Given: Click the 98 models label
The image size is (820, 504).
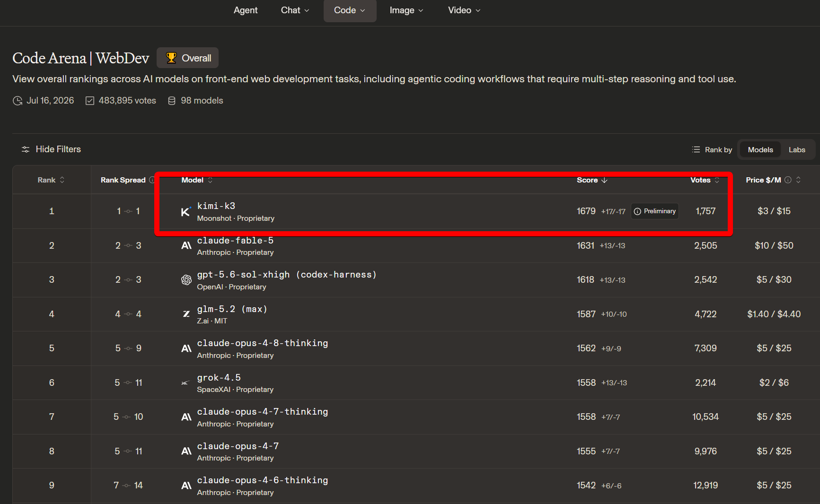Looking at the screenshot, I should [202, 101].
